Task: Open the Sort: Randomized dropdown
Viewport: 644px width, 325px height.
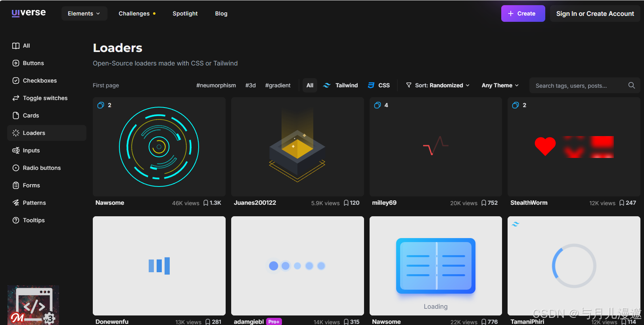Action: (x=438, y=85)
